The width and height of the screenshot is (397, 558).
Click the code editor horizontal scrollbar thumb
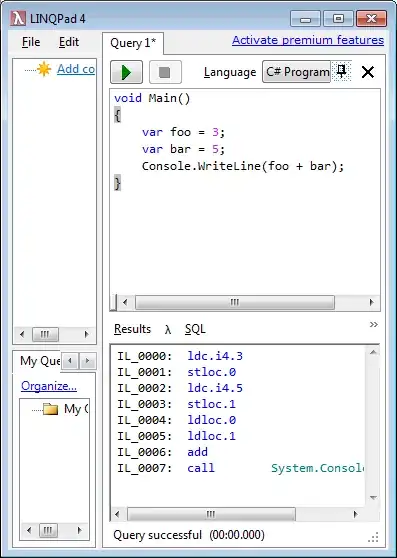[235, 302]
